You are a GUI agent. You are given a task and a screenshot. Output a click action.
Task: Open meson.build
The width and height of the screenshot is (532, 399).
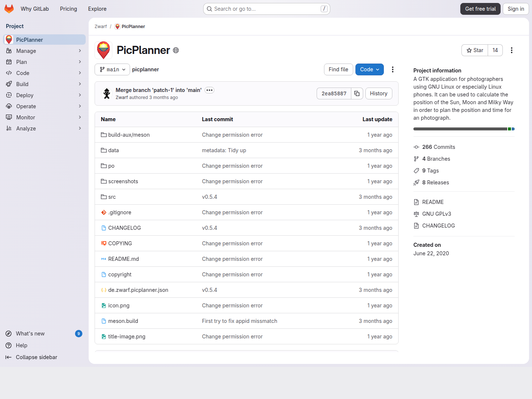(123, 321)
